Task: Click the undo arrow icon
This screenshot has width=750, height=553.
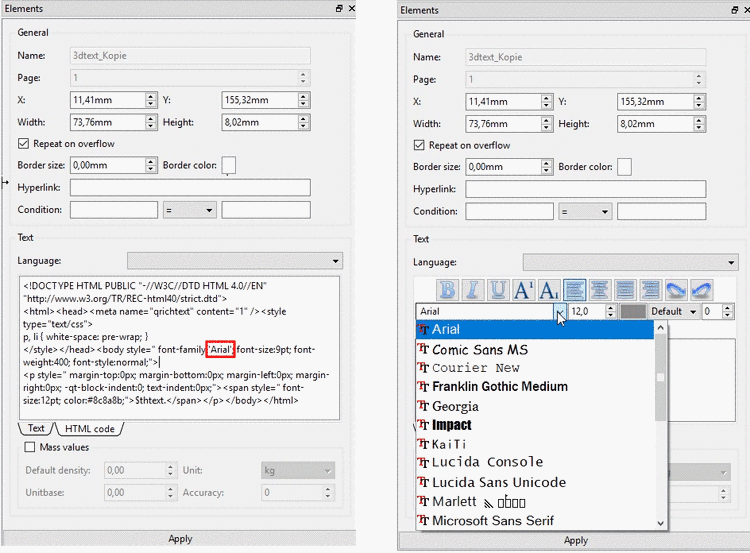Action: pyautogui.click(x=701, y=290)
